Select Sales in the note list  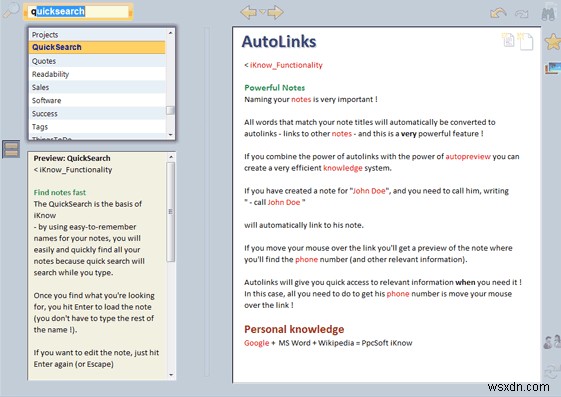point(97,87)
